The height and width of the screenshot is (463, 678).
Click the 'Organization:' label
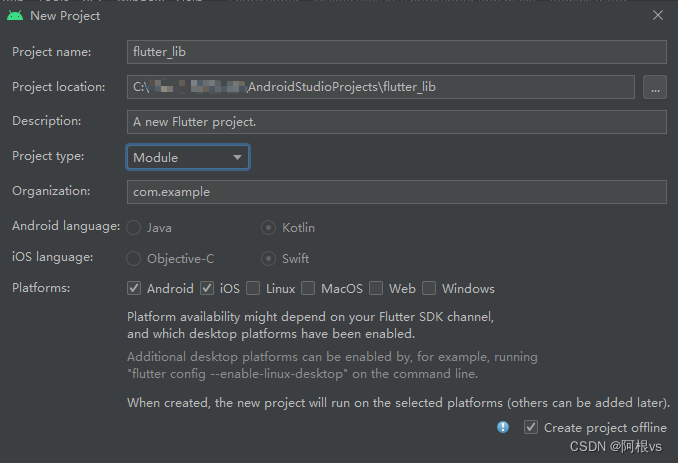[51, 191]
